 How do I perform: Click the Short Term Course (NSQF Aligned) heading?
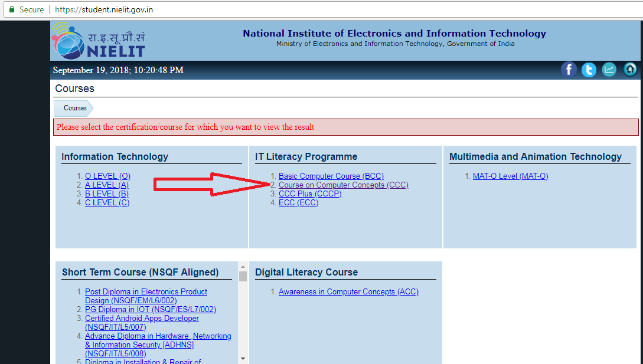pyautogui.click(x=141, y=272)
